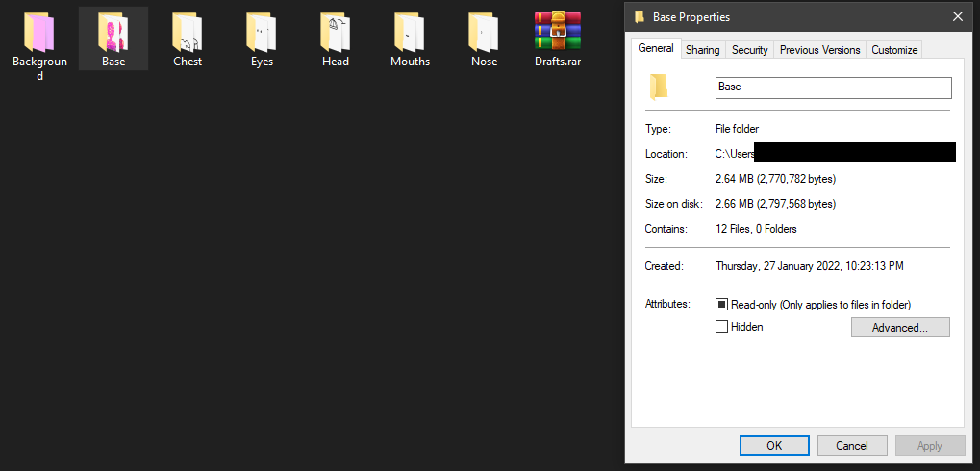Viewport: 980px width, 471px height.
Task: Click the 'Mouths' folder name label
Action: coord(410,62)
